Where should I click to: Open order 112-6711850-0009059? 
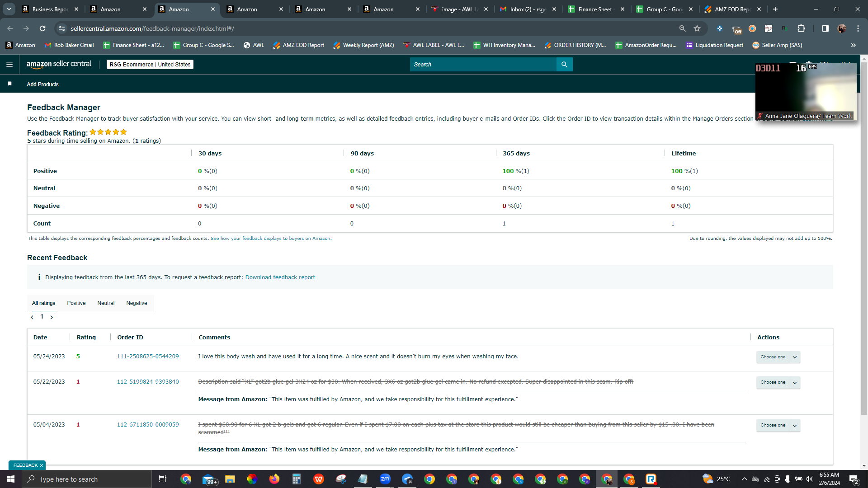pos(148,425)
